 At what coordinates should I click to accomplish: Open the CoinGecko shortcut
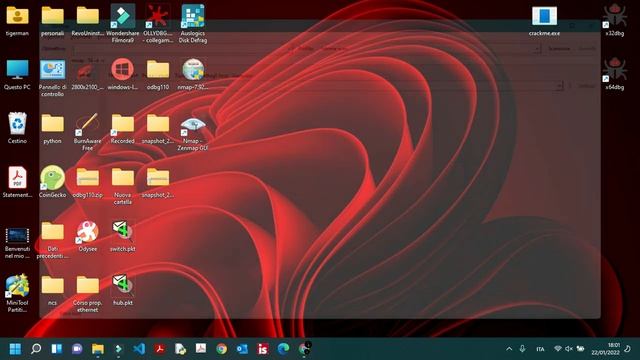pyautogui.click(x=53, y=178)
